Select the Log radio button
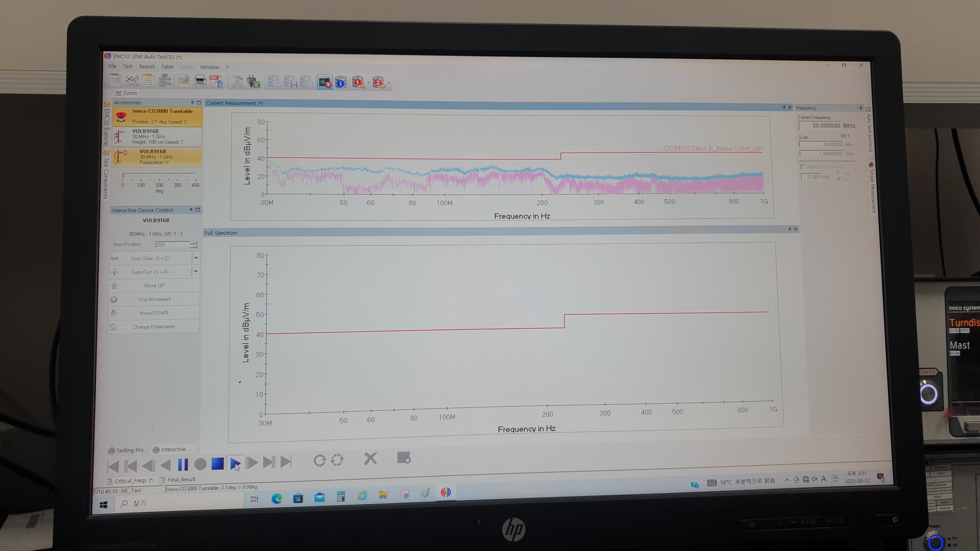The height and width of the screenshot is (551, 980). click(839, 173)
